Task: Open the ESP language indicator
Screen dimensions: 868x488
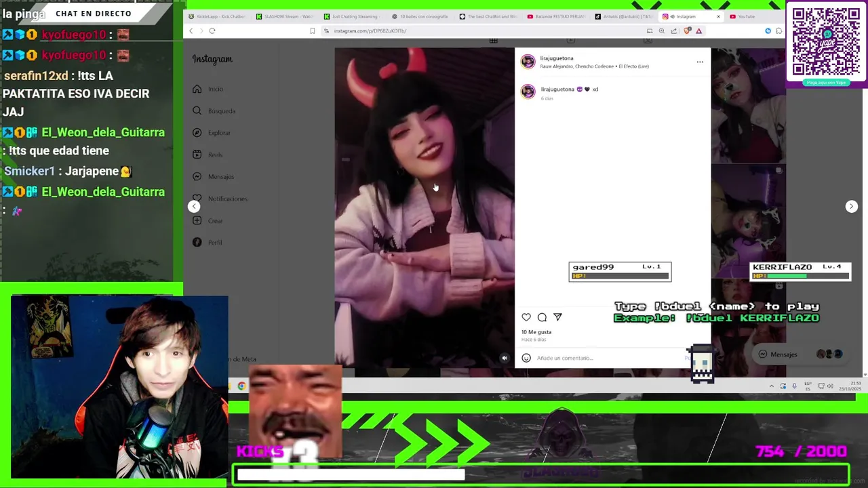Action: coord(808,386)
